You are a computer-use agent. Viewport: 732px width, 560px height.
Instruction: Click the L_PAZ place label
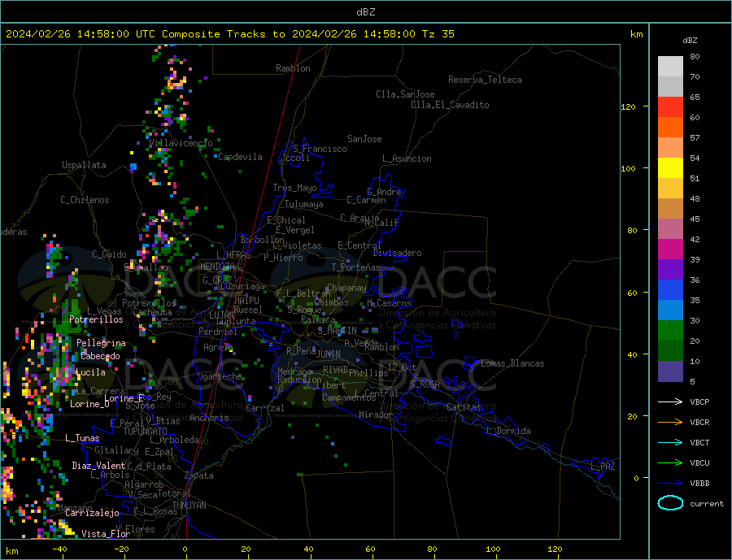click(603, 467)
